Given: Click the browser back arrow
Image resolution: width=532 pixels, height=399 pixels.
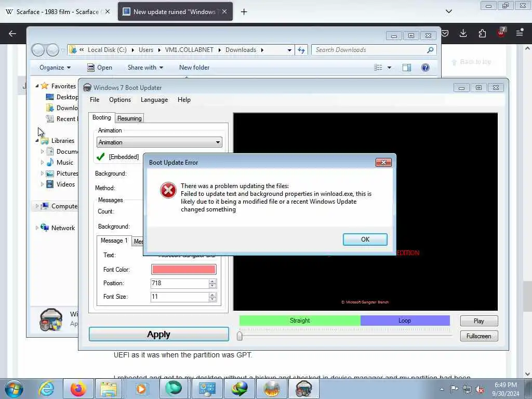Looking at the screenshot, I should coord(12,33).
